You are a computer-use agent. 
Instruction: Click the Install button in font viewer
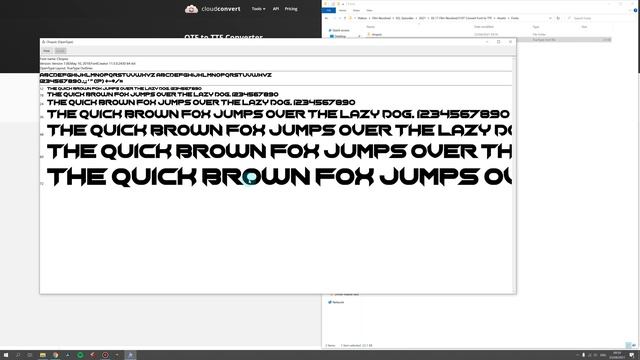click(x=60, y=51)
